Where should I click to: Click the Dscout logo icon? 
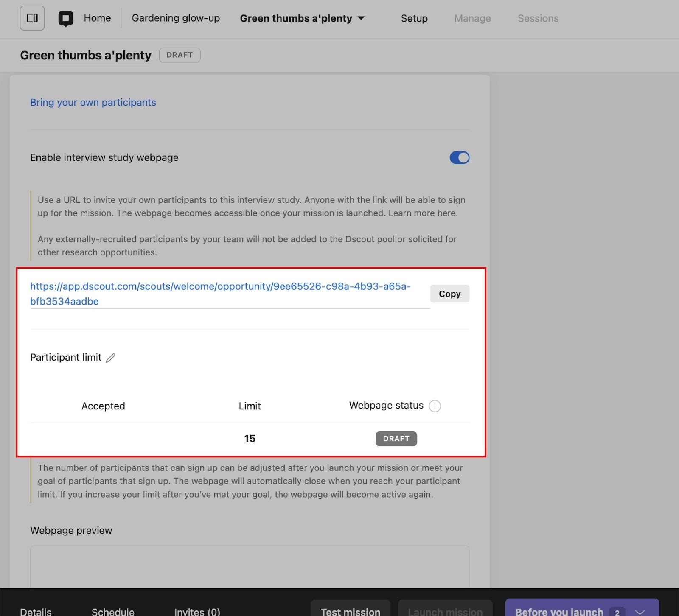(x=65, y=18)
